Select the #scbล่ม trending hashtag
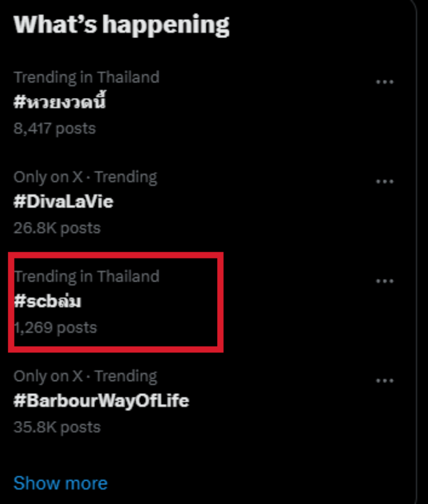 [x=48, y=302]
